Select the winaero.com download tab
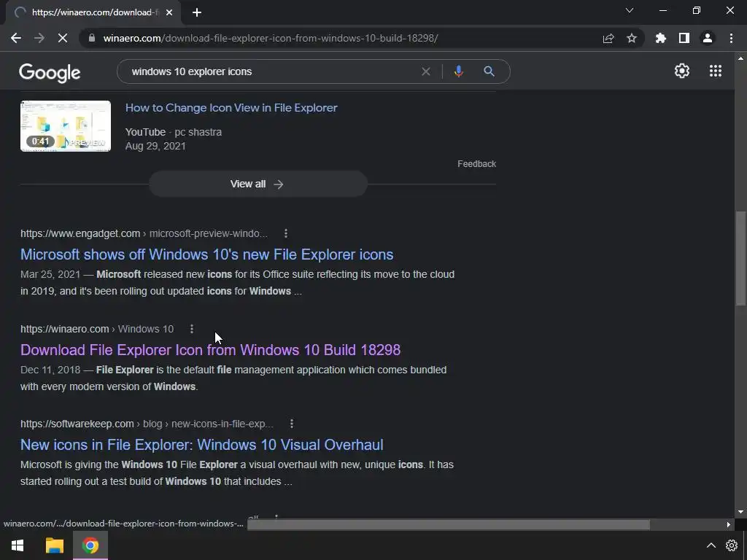The width and height of the screenshot is (747, 560). (94, 12)
